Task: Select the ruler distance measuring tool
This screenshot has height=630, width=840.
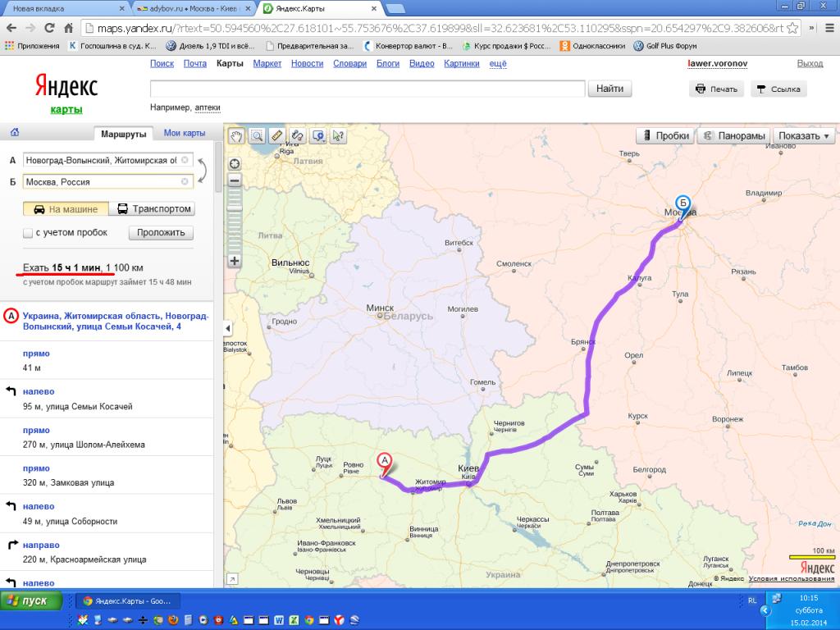Action: pyautogui.click(x=277, y=136)
